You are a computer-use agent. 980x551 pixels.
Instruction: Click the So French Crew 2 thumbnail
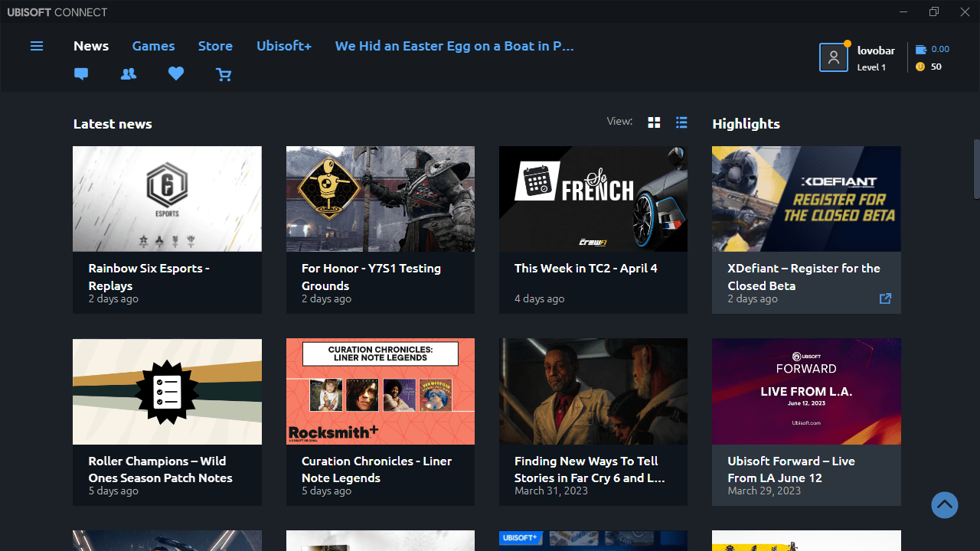pyautogui.click(x=593, y=199)
